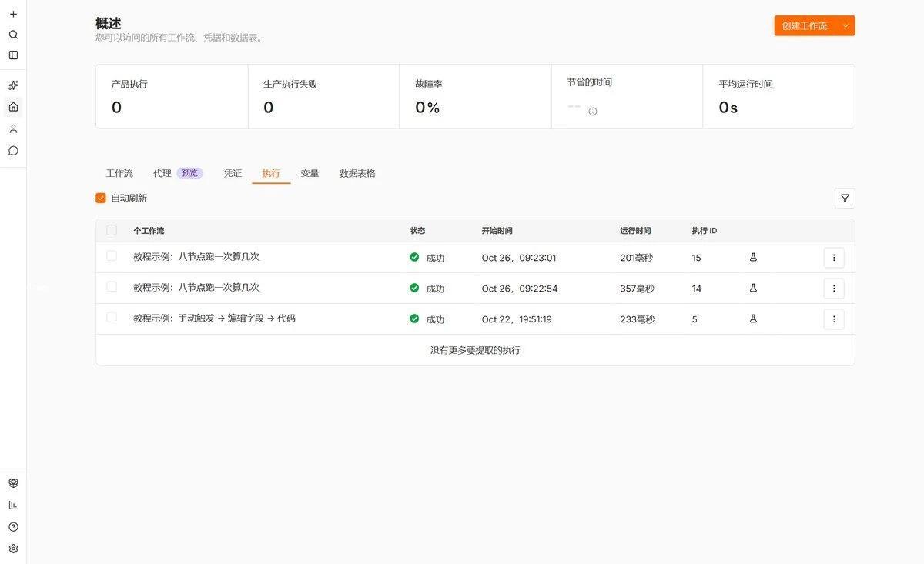Click the 节省的时间 stat card

tap(627, 96)
